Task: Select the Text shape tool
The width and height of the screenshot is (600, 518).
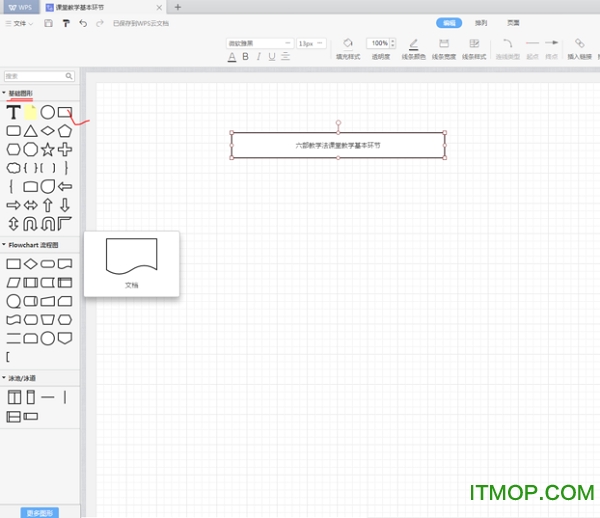Action: click(x=14, y=113)
